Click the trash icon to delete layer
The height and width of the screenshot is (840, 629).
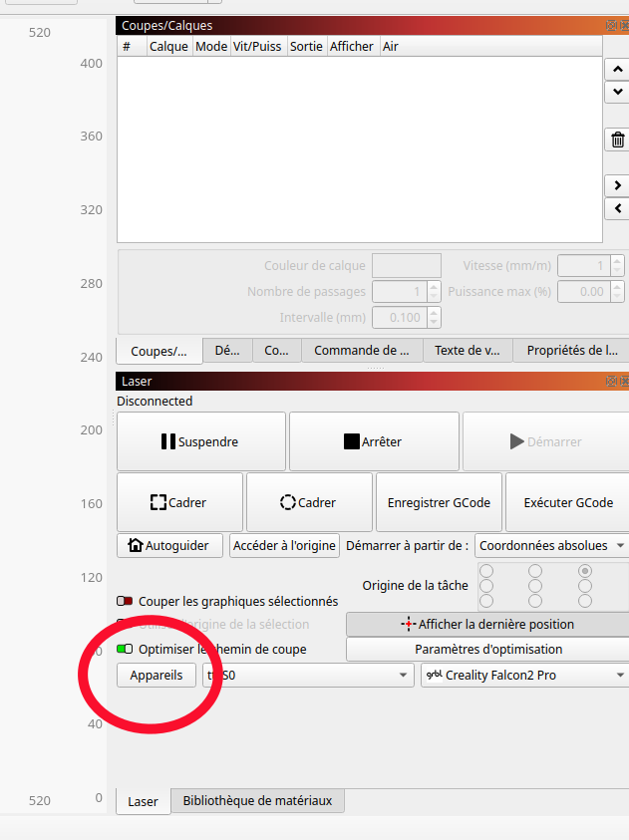tap(618, 140)
